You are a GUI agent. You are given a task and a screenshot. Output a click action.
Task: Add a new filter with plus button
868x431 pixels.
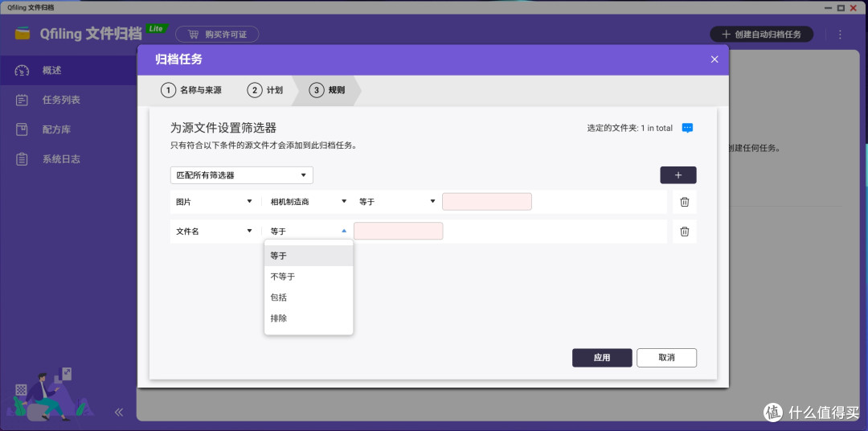coord(678,175)
